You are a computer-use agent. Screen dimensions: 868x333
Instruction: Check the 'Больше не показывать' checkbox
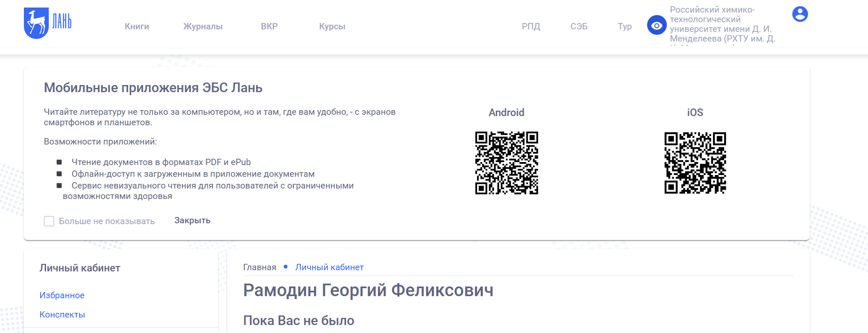[x=49, y=221]
